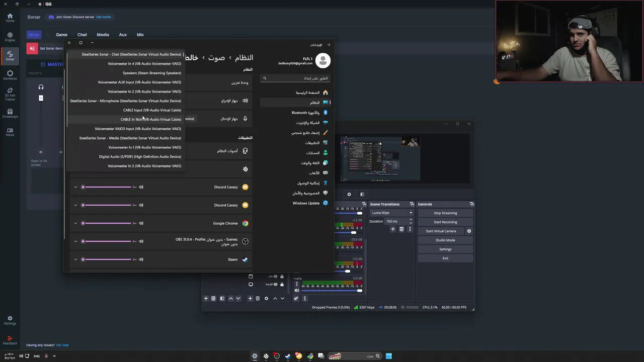This screenshot has height=362, width=644.
Task: Click Start Recording in OBS
Action: point(445,222)
